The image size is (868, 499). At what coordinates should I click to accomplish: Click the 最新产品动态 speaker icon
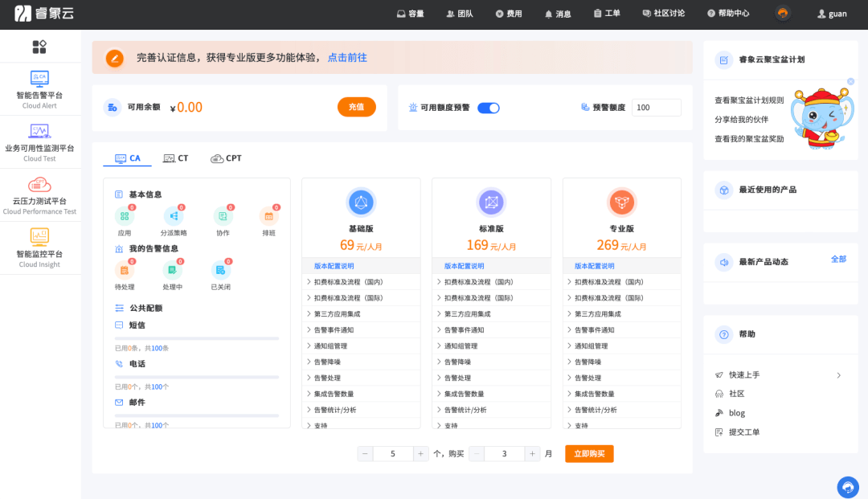point(723,262)
